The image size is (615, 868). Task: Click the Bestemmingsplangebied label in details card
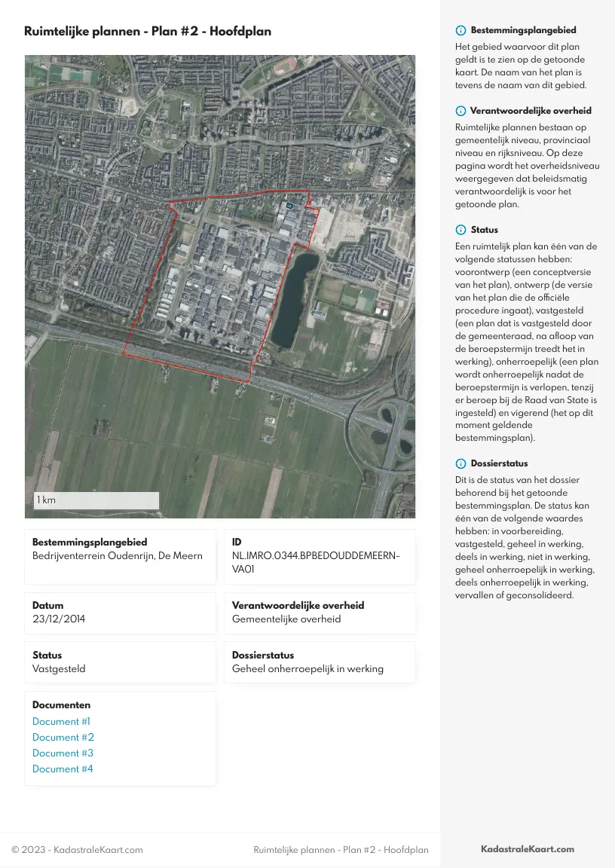[x=90, y=542]
